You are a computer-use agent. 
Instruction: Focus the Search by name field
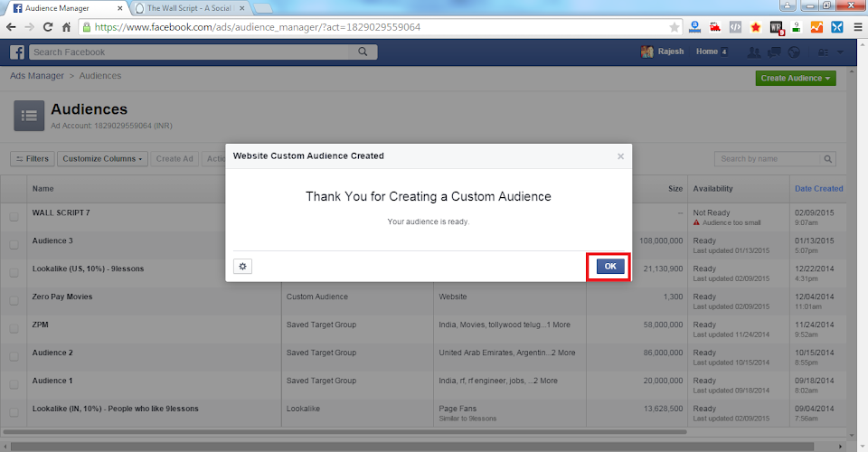[x=768, y=159]
